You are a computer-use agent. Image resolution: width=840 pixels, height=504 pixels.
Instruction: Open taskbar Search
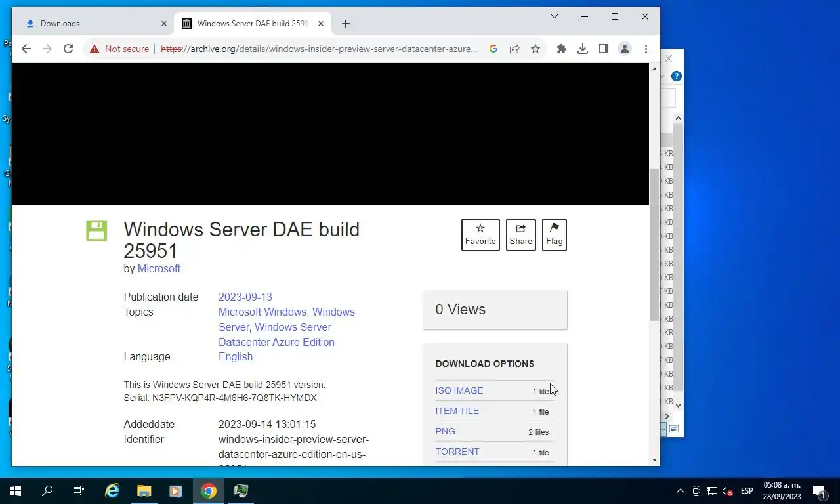47,491
